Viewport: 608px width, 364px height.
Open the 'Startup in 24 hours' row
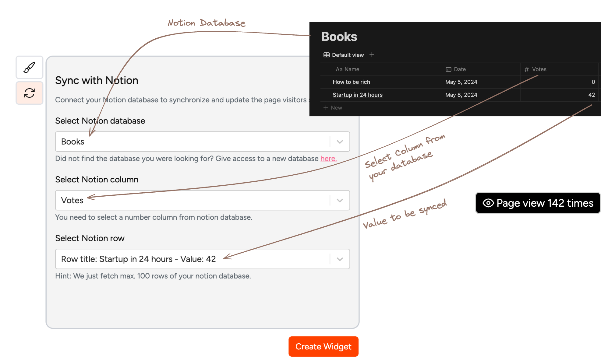(x=357, y=95)
